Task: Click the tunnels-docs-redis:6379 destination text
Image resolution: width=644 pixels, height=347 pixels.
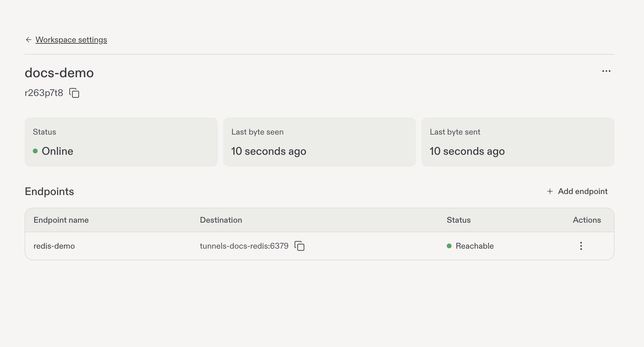Action: pyautogui.click(x=244, y=246)
